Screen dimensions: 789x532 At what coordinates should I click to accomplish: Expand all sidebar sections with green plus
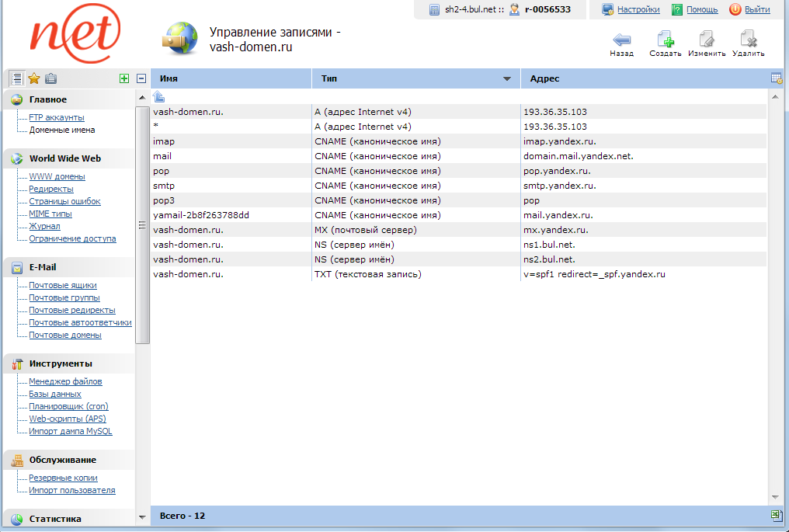[123, 78]
